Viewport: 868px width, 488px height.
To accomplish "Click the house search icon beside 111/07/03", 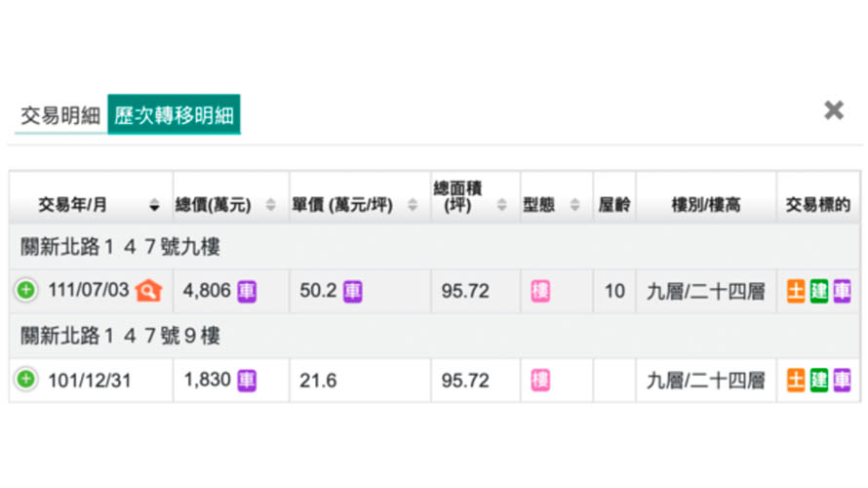I will coord(148,290).
